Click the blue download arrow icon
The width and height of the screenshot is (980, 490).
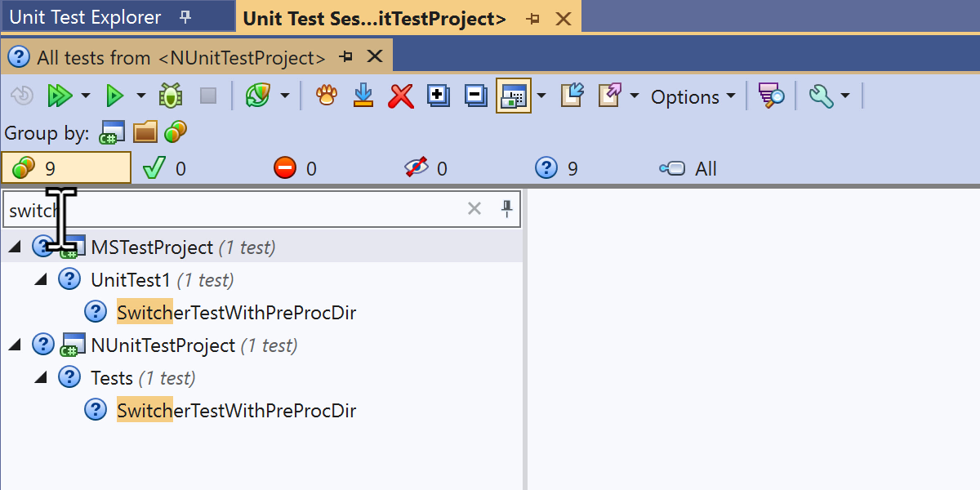click(363, 96)
